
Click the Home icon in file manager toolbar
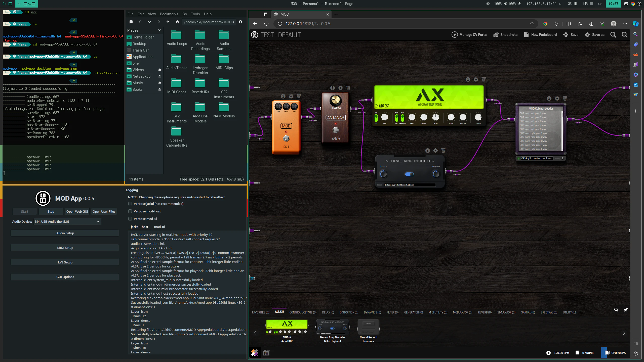tap(177, 22)
